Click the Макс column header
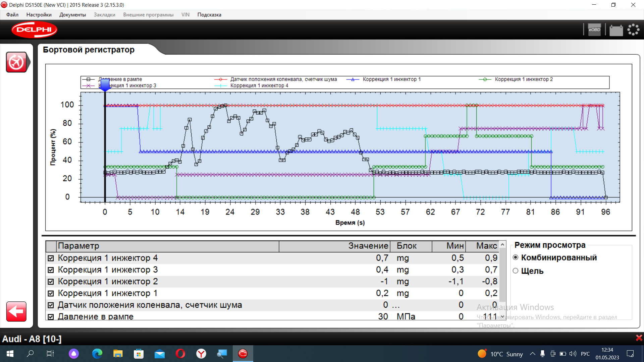The height and width of the screenshot is (362, 644). pyautogui.click(x=482, y=246)
